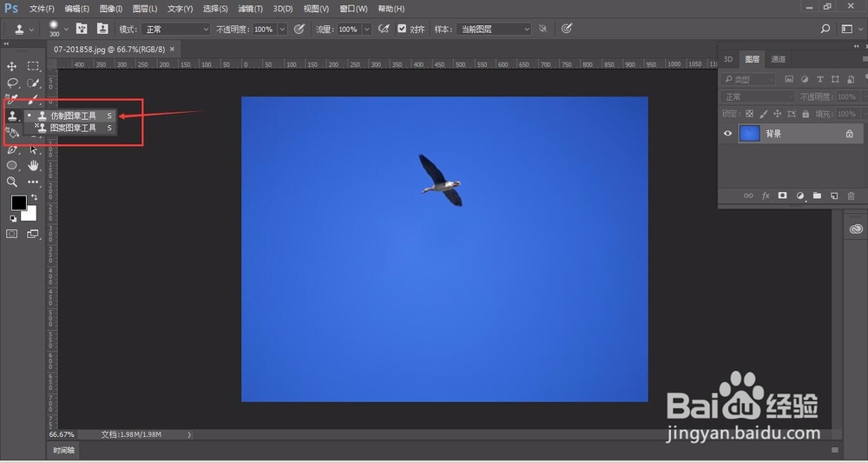Expand the 不透明度 opacity slider arrow

[x=282, y=29]
